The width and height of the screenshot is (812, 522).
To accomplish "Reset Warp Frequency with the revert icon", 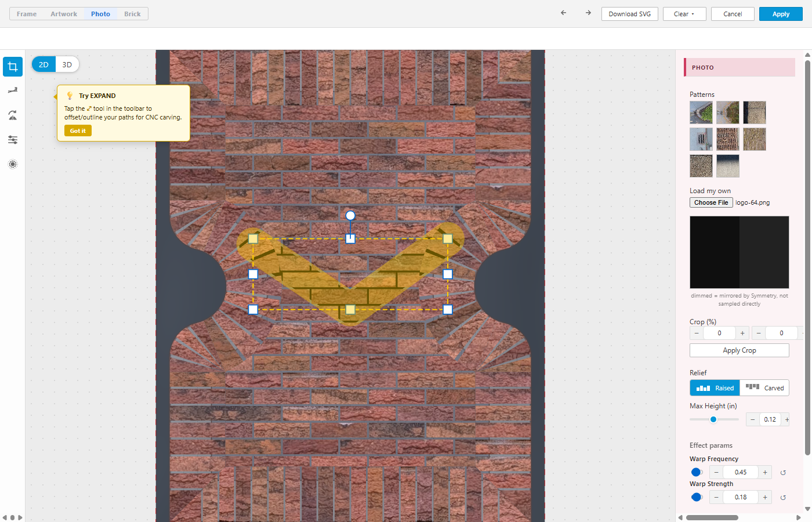I will click(783, 473).
